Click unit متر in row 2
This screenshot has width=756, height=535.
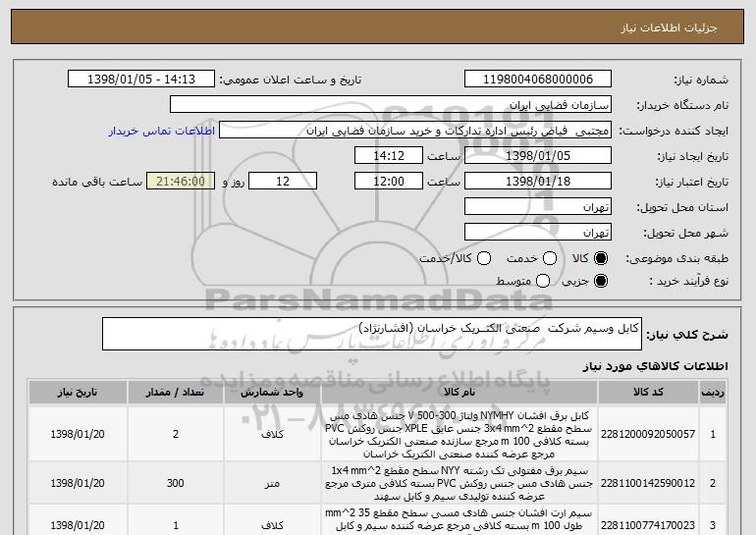click(272, 483)
